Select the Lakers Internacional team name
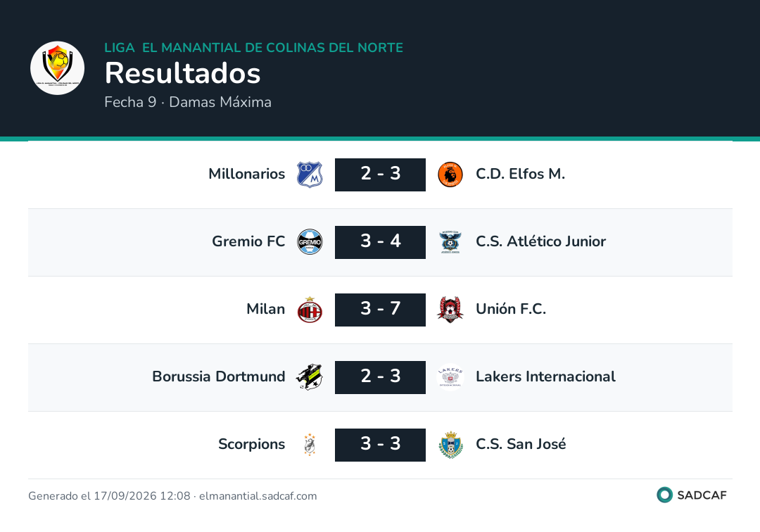 click(x=545, y=376)
